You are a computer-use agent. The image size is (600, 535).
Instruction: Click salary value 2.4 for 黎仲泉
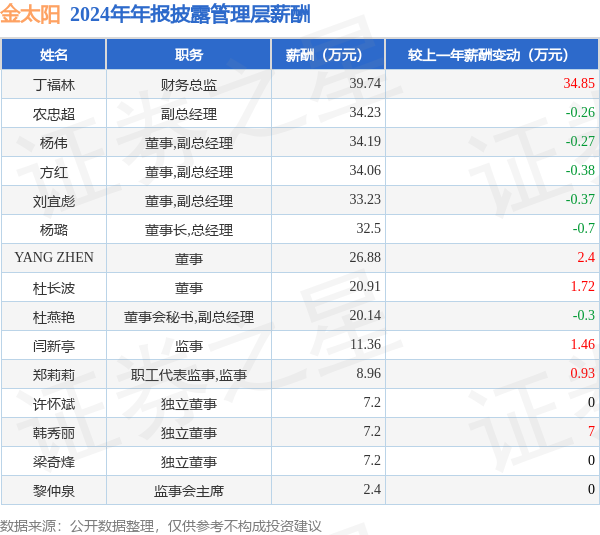372,489
